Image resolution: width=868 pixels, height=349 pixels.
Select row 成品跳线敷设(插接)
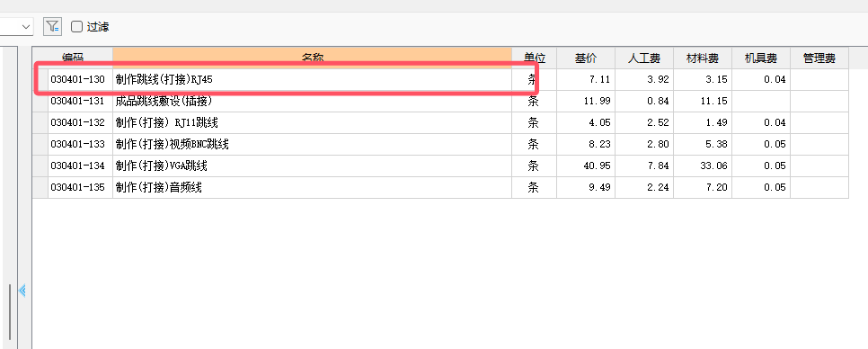pyautogui.click(x=440, y=101)
